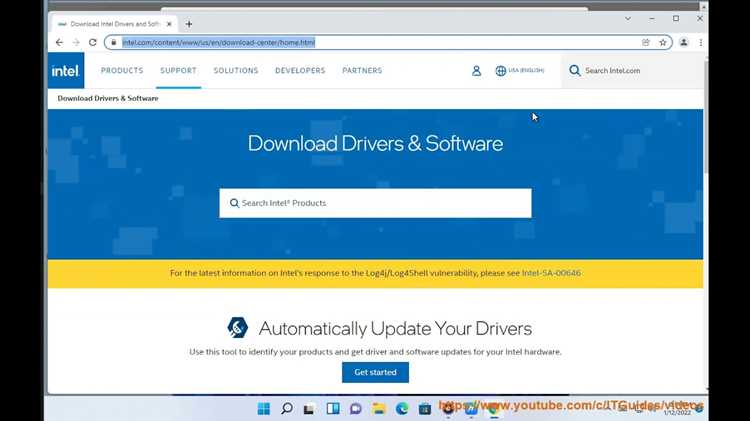Screen dimensions: 750x421
Task: Reload the current page
Action: click(93, 43)
